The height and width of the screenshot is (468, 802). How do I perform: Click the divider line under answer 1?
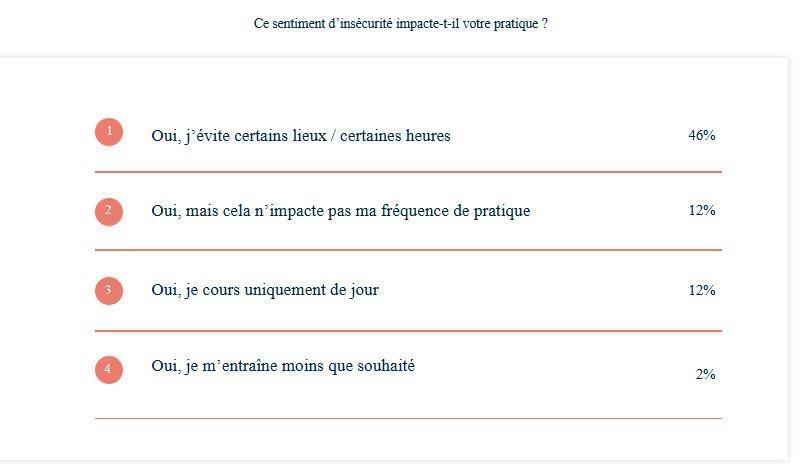point(408,172)
